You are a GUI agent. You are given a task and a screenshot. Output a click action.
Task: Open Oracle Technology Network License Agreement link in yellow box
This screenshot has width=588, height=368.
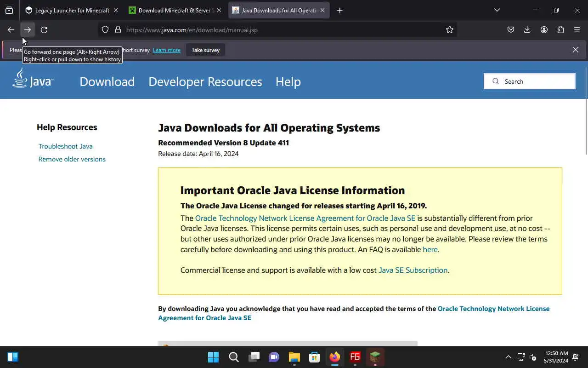tap(305, 218)
